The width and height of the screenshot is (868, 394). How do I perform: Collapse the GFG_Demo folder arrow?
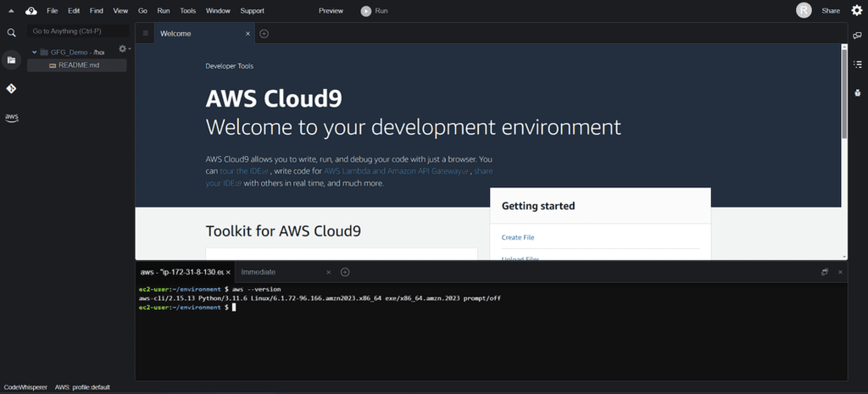click(x=34, y=53)
